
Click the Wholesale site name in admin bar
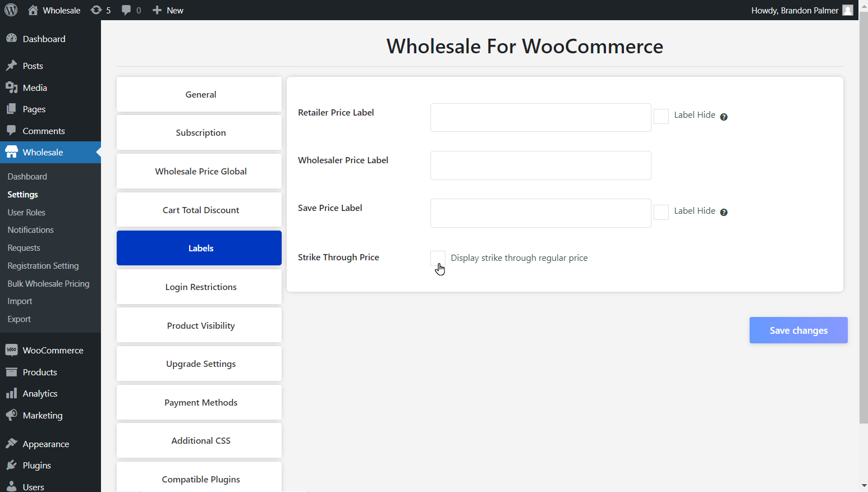pos(62,10)
